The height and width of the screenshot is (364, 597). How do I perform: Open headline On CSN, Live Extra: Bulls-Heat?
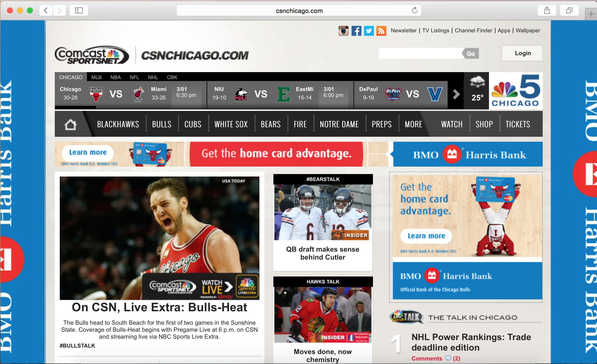pyautogui.click(x=159, y=307)
